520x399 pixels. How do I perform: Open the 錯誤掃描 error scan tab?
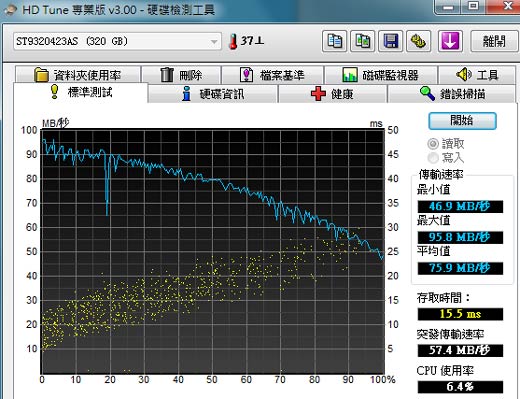(x=452, y=94)
